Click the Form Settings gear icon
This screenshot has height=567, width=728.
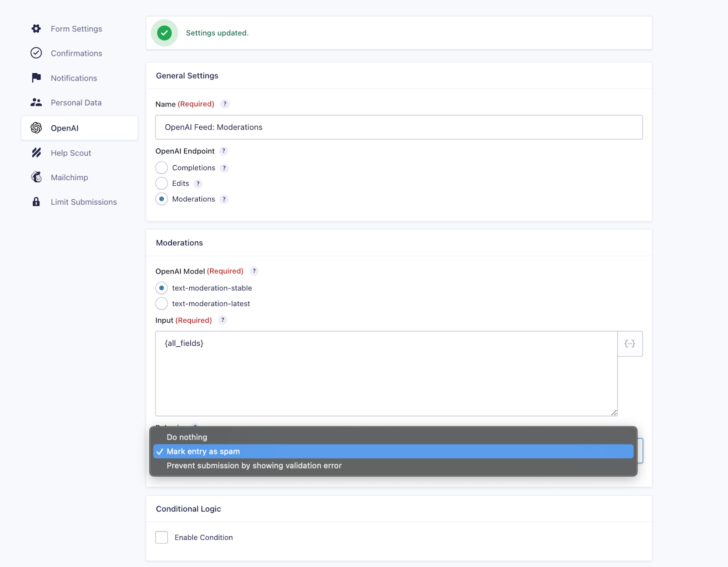(36, 29)
